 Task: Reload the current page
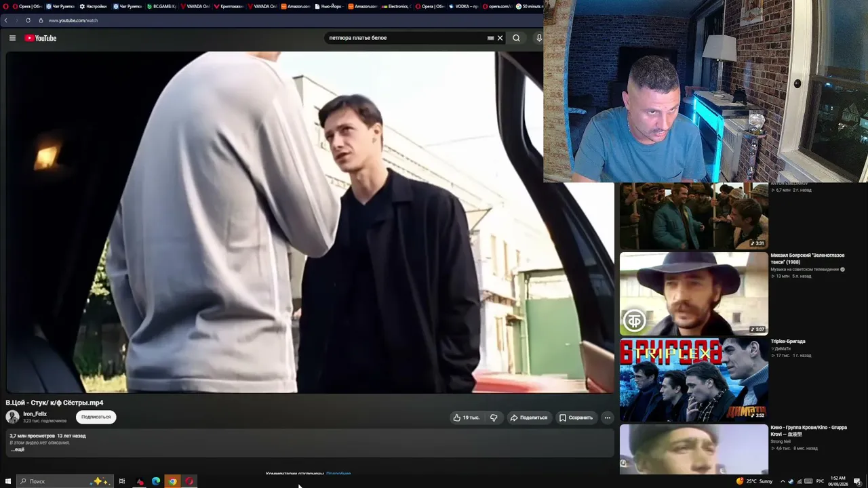(28, 20)
